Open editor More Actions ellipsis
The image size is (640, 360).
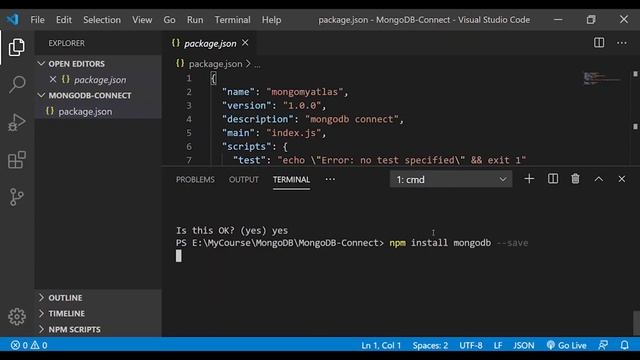(622, 43)
